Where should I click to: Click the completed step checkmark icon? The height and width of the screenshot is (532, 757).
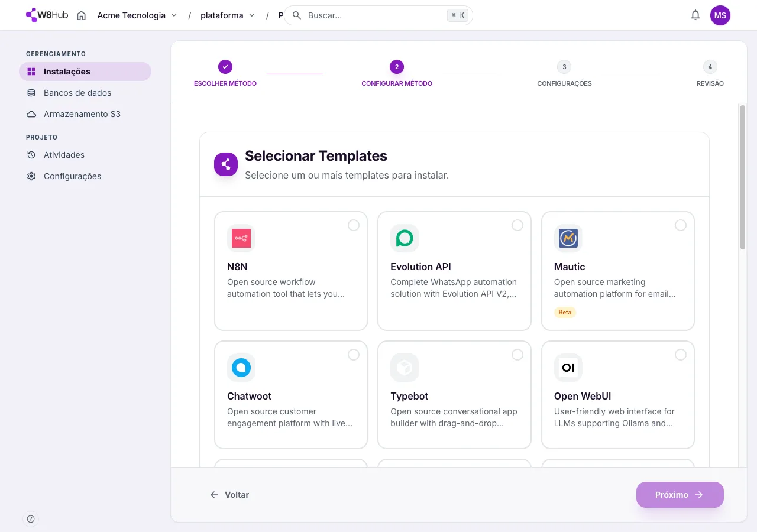point(225,67)
